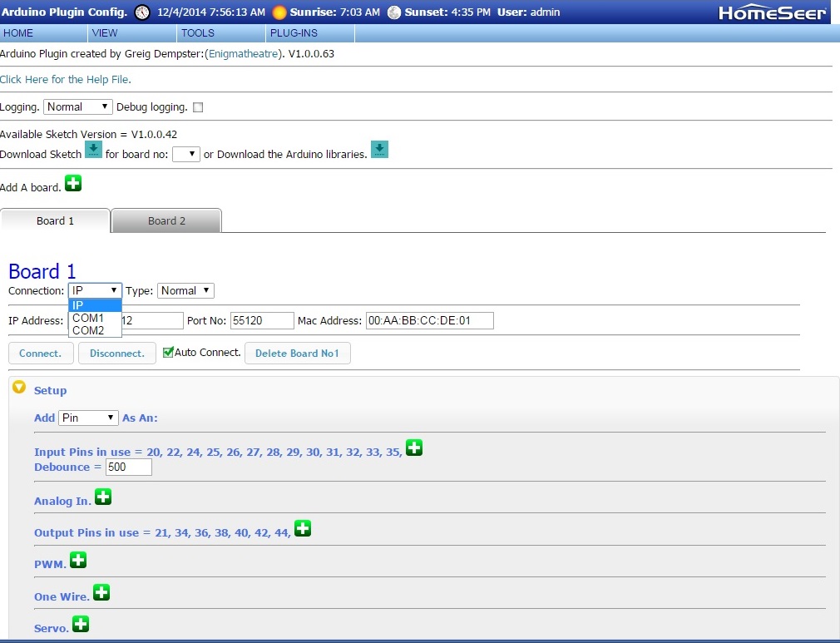Click the IP Address field

tap(126, 320)
